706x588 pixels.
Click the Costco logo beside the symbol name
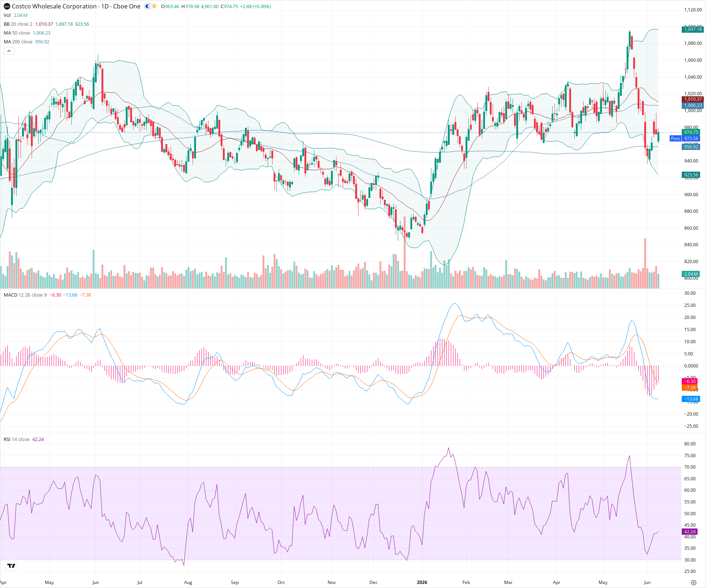pos(7,7)
